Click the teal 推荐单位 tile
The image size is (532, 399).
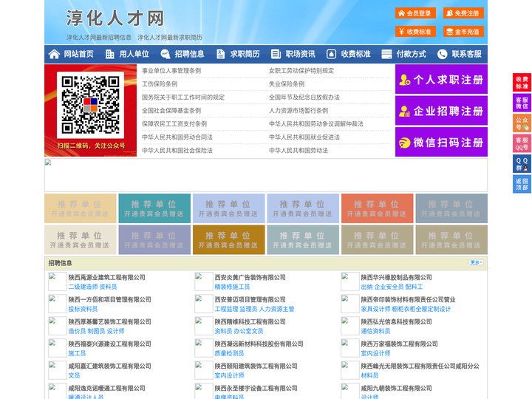tap(154, 208)
